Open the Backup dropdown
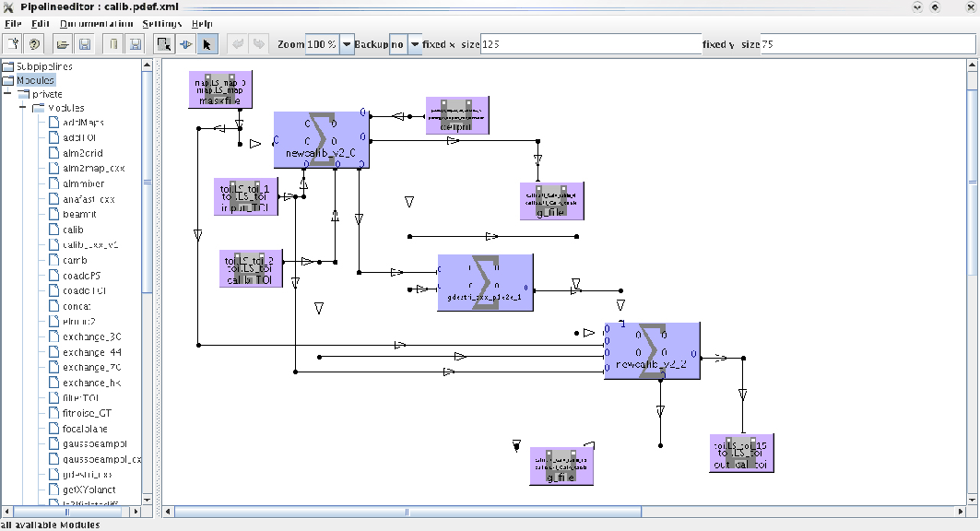The width and height of the screenshot is (980, 531). [x=415, y=44]
